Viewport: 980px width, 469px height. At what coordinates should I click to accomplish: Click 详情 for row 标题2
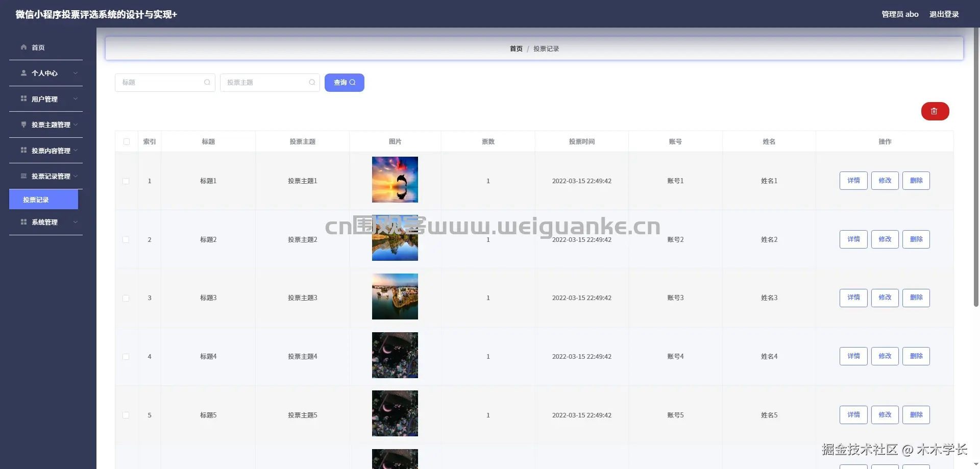coord(853,239)
